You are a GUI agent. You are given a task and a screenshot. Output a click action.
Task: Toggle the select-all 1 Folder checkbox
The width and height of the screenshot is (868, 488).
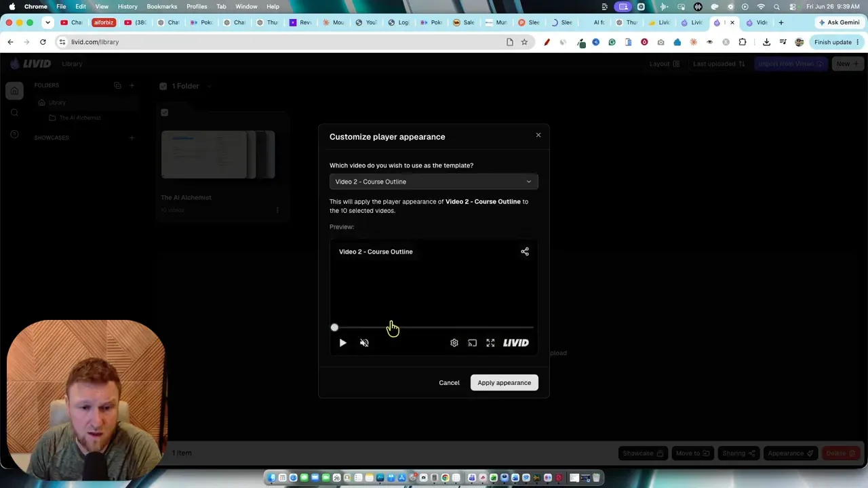[x=163, y=86]
